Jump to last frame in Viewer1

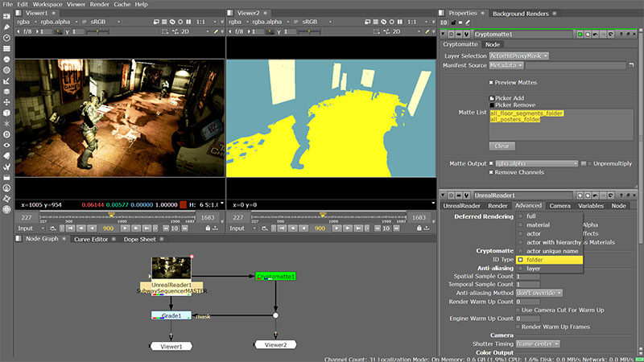point(147,228)
